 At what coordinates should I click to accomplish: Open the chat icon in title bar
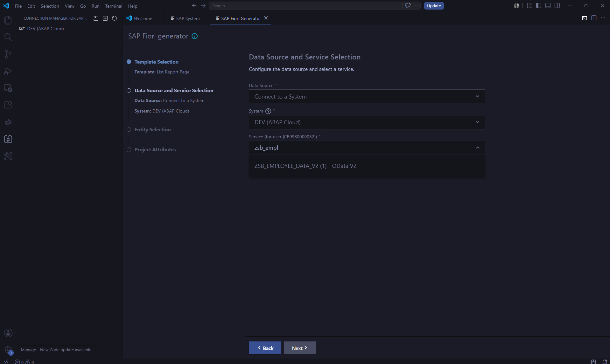(x=408, y=6)
